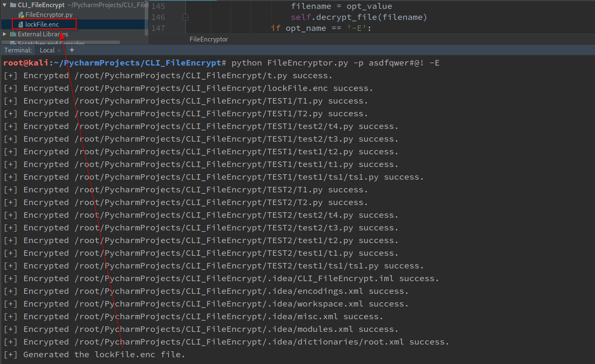Click the Python file icon of FileEncryptor.py

pos(21,15)
